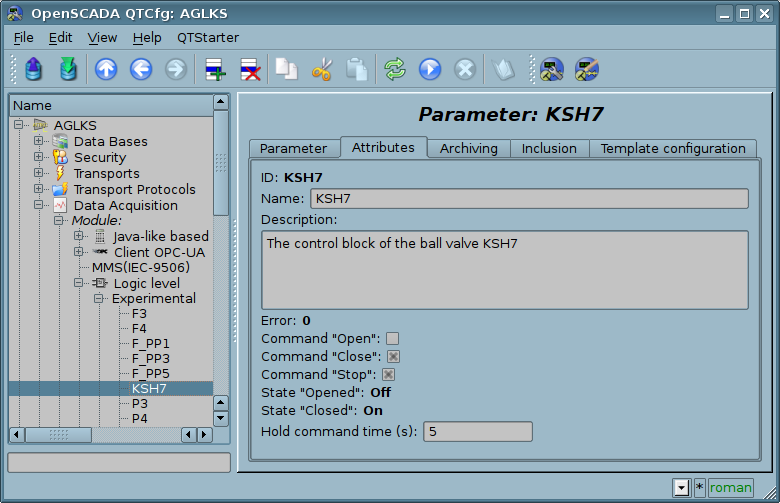
Task: Switch to the Archiving tab
Action: point(468,148)
